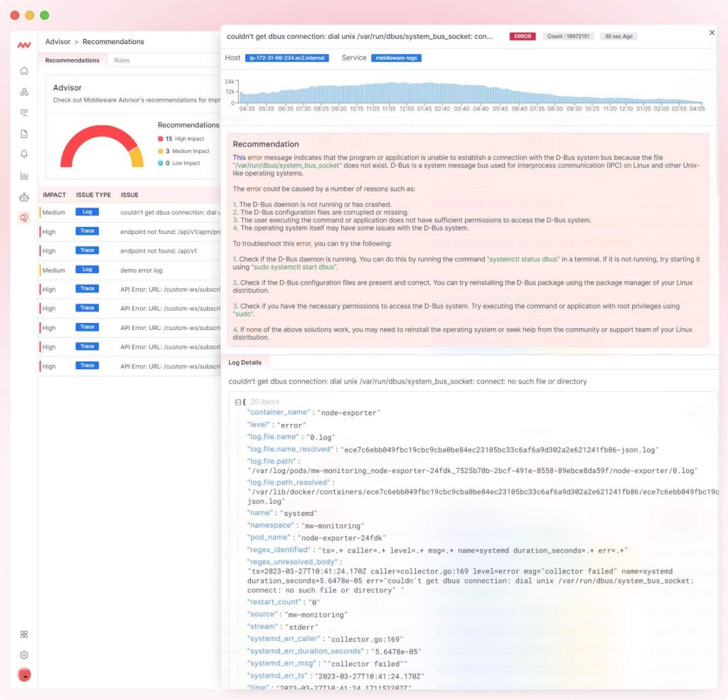Image resolution: width=728 pixels, height=700 pixels.
Task: Open the Dashboards bar-chart icon
Action: 23,175
